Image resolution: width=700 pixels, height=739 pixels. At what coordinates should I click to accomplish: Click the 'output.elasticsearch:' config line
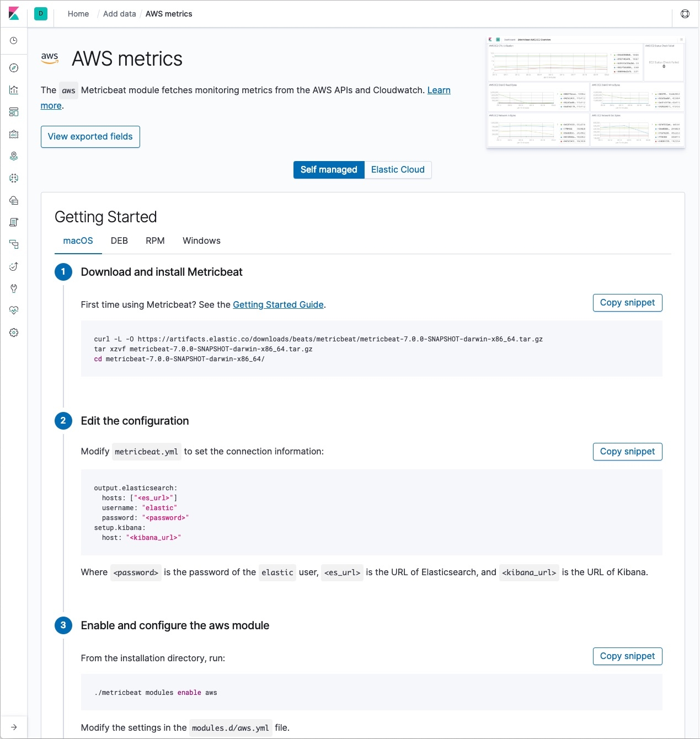(x=136, y=488)
